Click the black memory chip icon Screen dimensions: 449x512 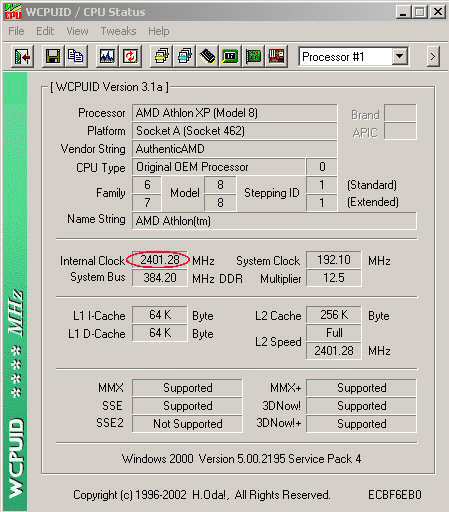tap(207, 57)
